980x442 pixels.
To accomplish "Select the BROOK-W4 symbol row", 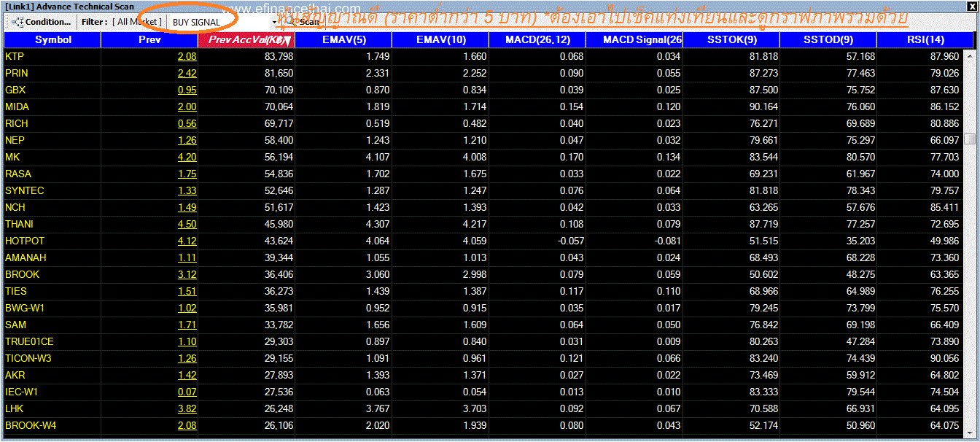I will click(x=483, y=425).
